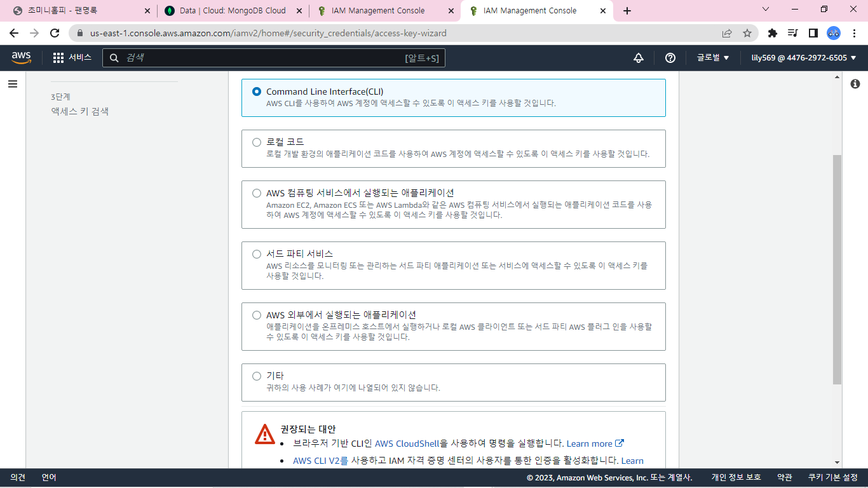The width and height of the screenshot is (868, 488).
Task: Click the share page icon
Action: [727, 33]
